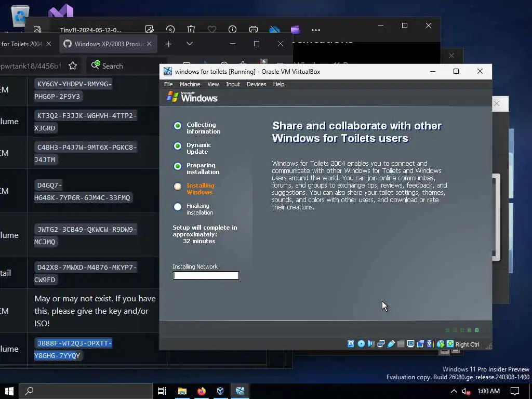Click the product key starting 'KY6GY-YHDPV'
The image size is (532, 399).
coord(73,90)
